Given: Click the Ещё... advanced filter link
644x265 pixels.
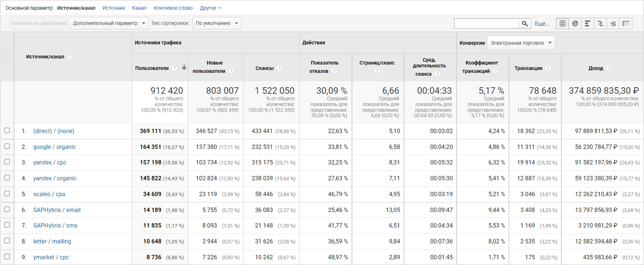Looking at the screenshot, I should [542, 24].
